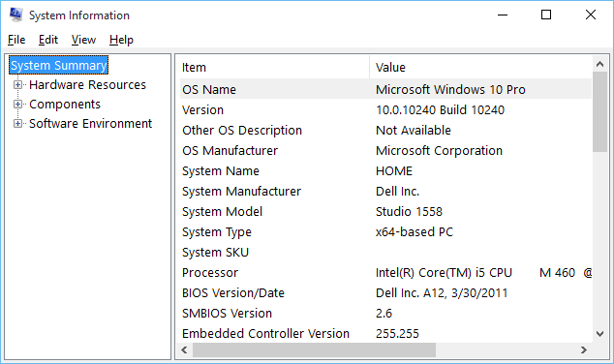
Task: Select the OS Manufacturer row
Action: [x=385, y=151]
